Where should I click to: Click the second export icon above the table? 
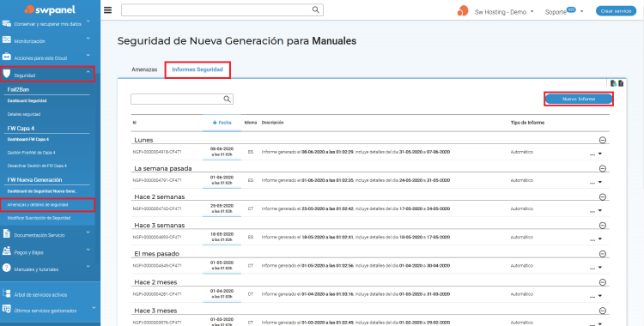tap(621, 83)
